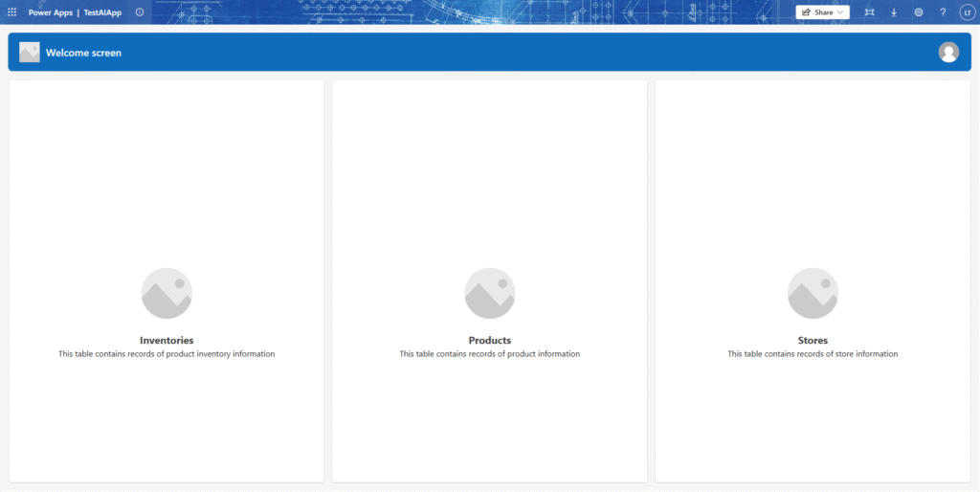Screen dimensions: 980x492
Task: Click the user profile avatar in blue header
Action: pyautogui.click(x=948, y=53)
